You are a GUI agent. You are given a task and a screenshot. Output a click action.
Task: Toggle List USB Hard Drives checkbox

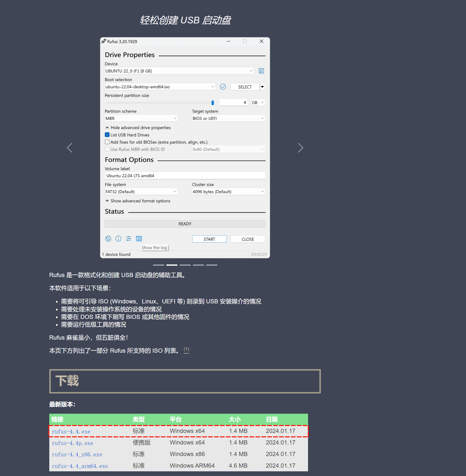click(107, 135)
